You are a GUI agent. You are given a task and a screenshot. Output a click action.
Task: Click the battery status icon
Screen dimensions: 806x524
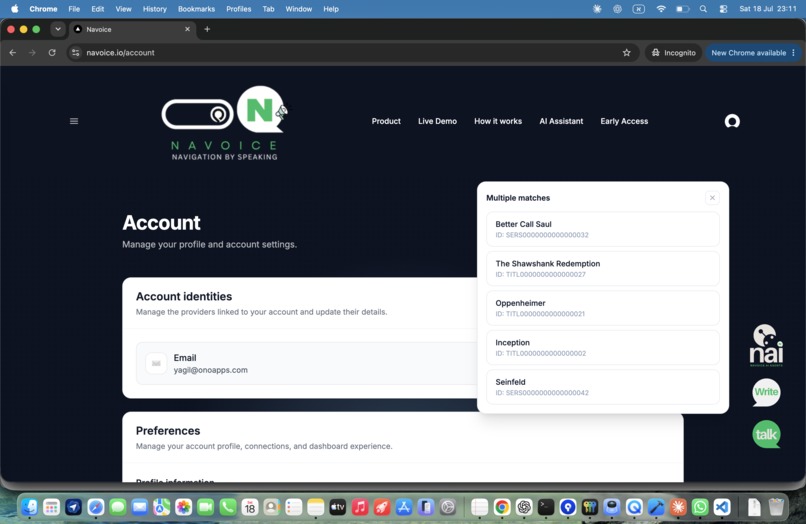coord(682,9)
